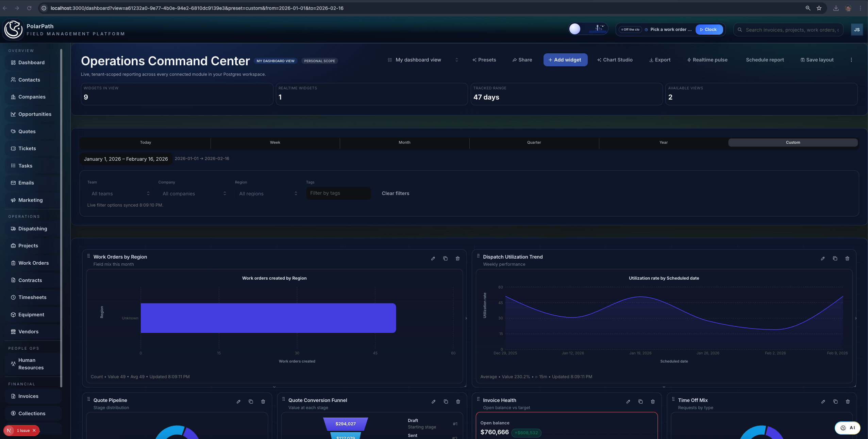
Task: Open Work Orders in the sidebar
Action: click(33, 263)
